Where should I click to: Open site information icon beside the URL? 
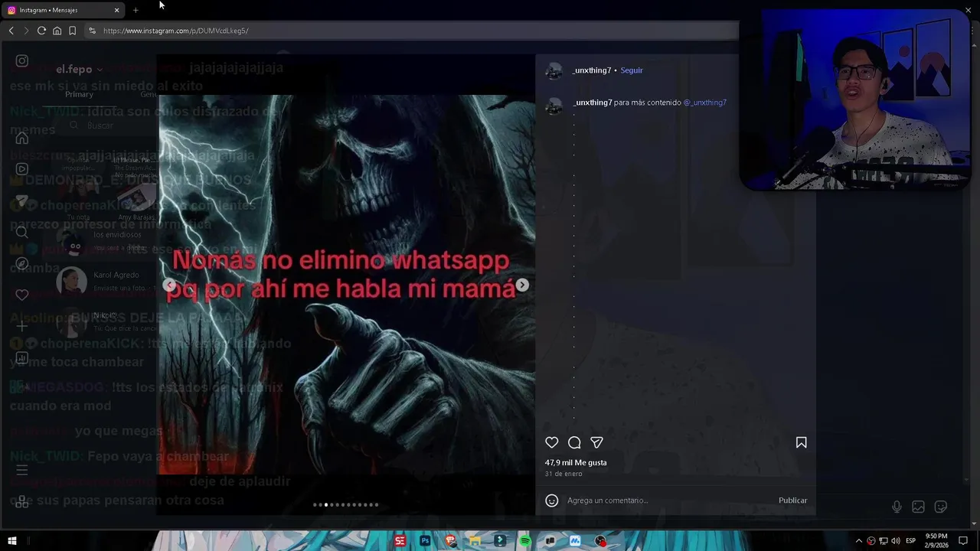(x=92, y=31)
